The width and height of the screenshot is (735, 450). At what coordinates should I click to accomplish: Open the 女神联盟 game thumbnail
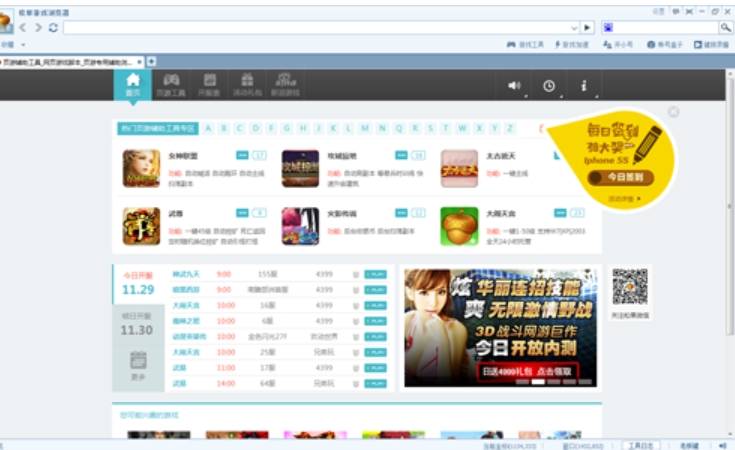pyautogui.click(x=141, y=168)
